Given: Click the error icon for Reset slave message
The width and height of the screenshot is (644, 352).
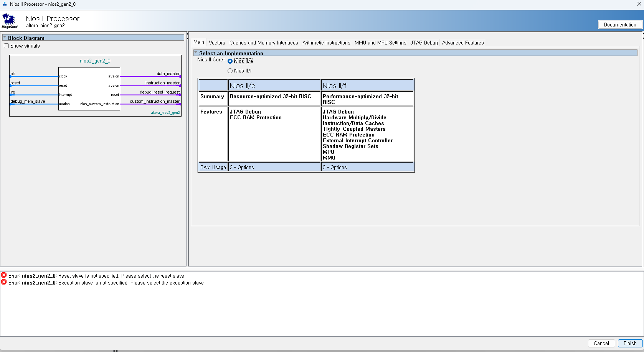Looking at the screenshot, I should (x=4, y=275).
